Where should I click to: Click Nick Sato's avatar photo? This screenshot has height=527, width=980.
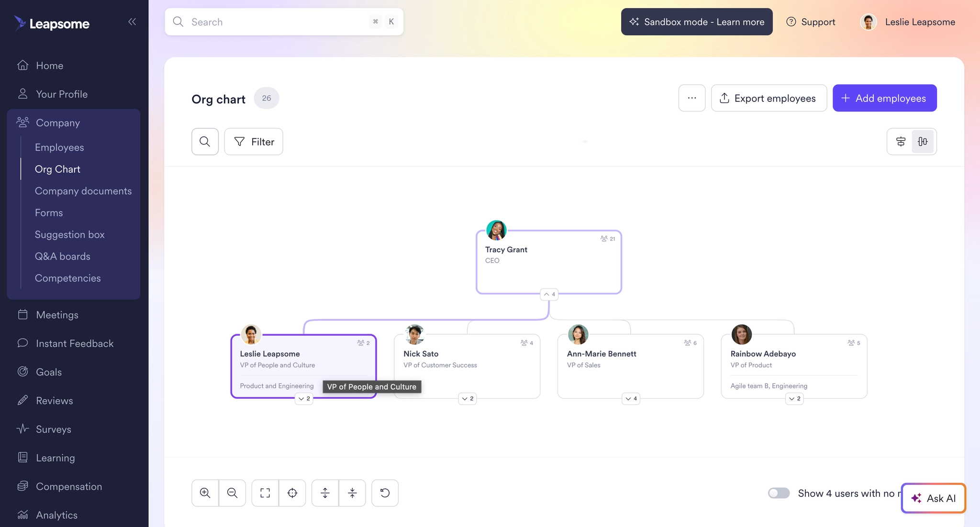coord(414,334)
